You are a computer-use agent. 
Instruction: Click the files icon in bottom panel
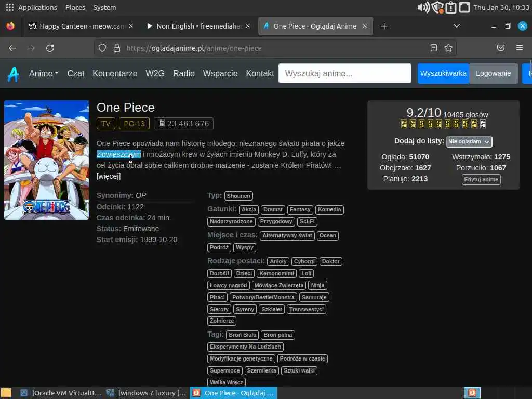(6, 393)
